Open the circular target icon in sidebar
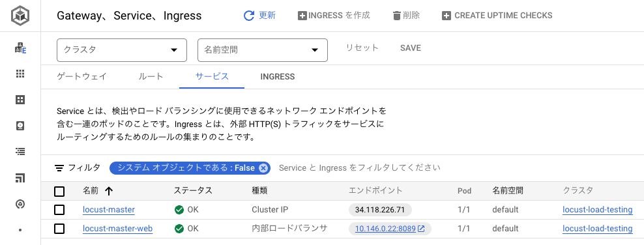This screenshot has height=245, width=644. point(20,204)
